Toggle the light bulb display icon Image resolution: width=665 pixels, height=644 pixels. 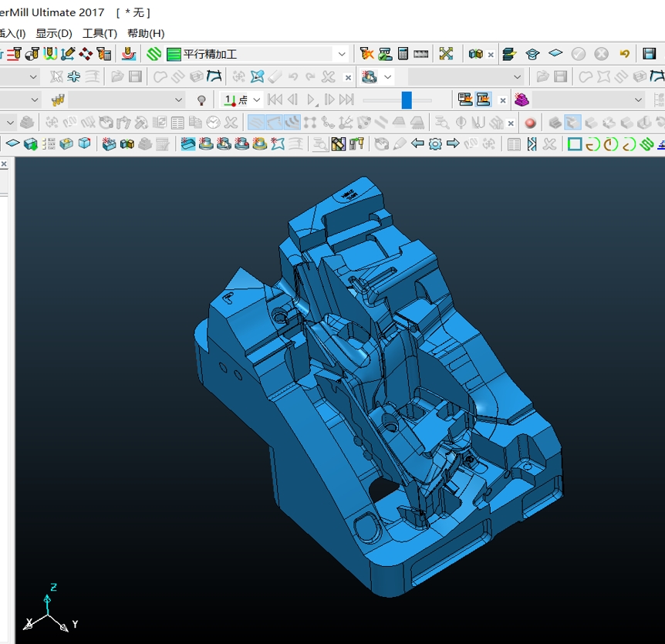coord(201,100)
